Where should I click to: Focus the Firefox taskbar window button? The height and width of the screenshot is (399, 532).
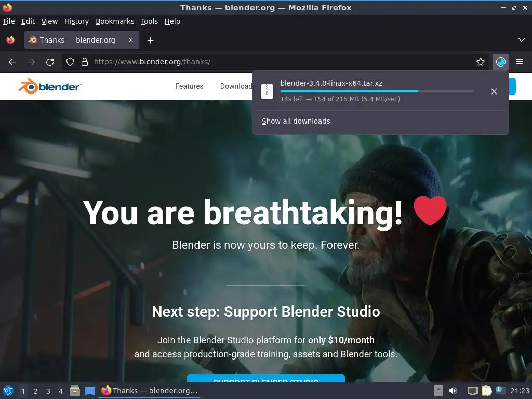149,391
